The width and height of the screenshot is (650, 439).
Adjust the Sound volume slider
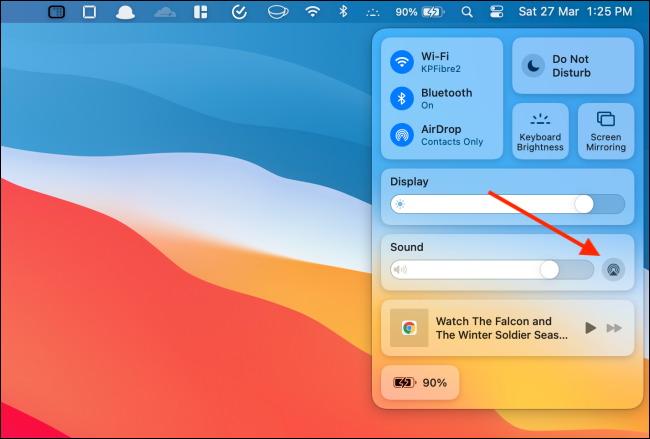click(x=492, y=270)
